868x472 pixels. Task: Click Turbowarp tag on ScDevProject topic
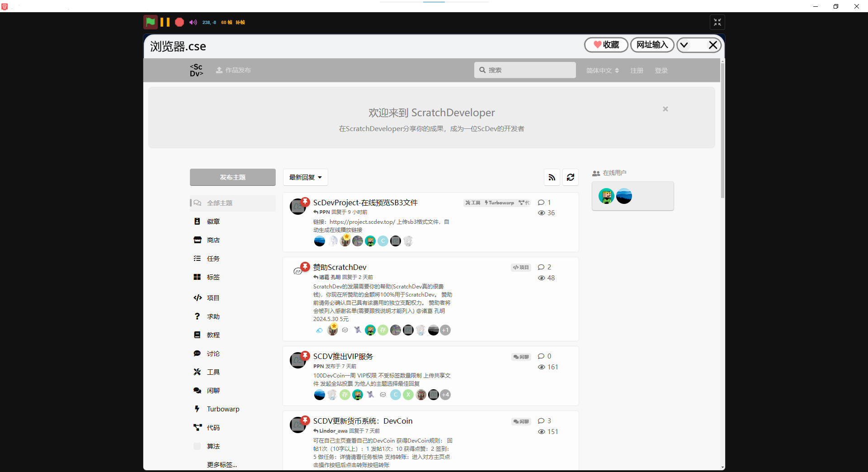coord(500,203)
